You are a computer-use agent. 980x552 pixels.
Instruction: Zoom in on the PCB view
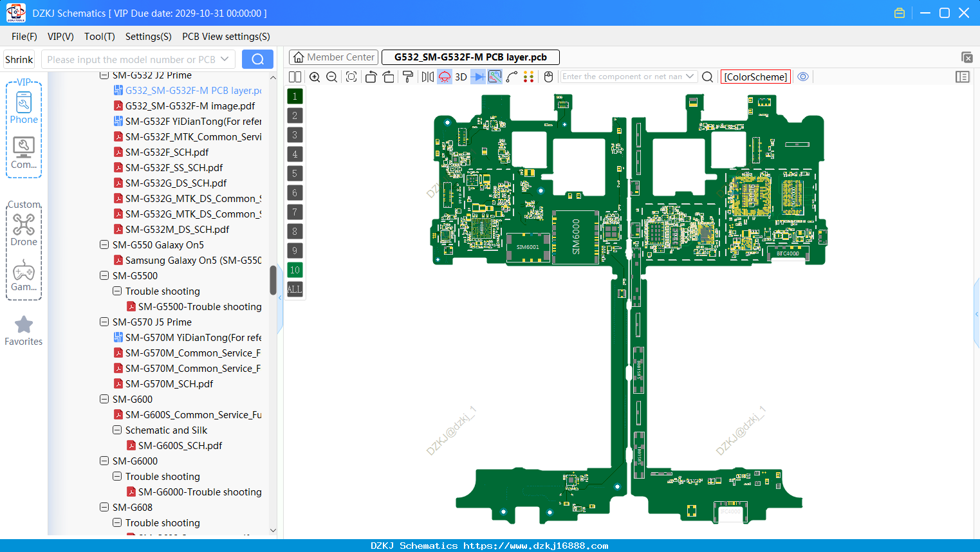[x=315, y=77]
